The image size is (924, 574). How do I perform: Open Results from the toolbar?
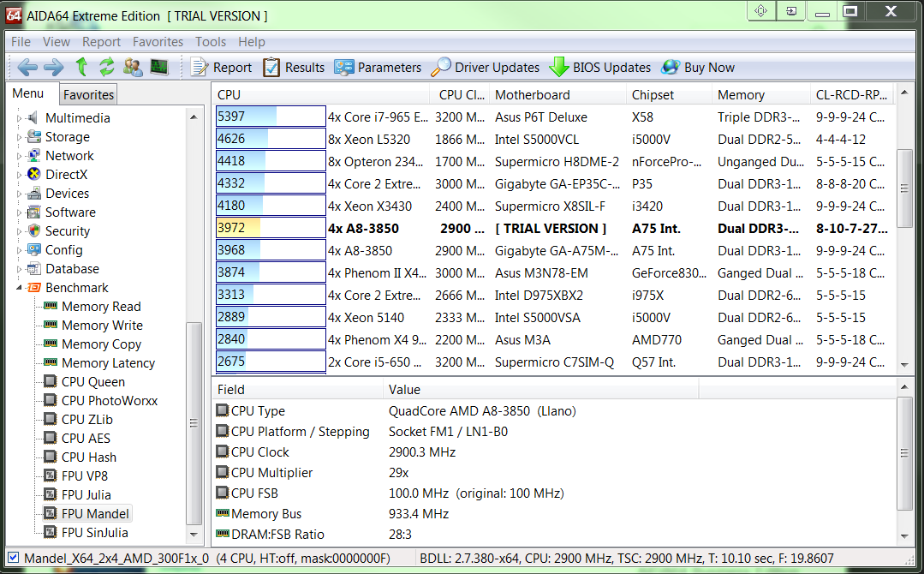point(294,67)
